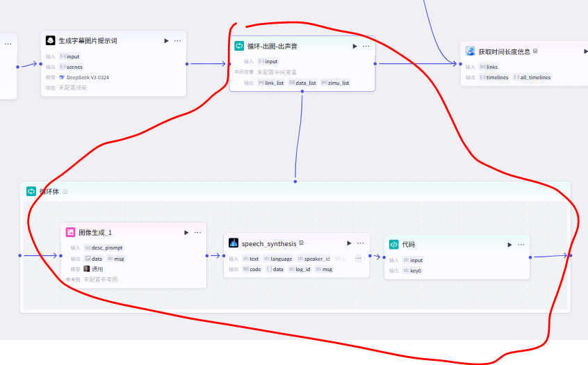Click 未配置参考图 reference image placeholder

[x=101, y=279]
